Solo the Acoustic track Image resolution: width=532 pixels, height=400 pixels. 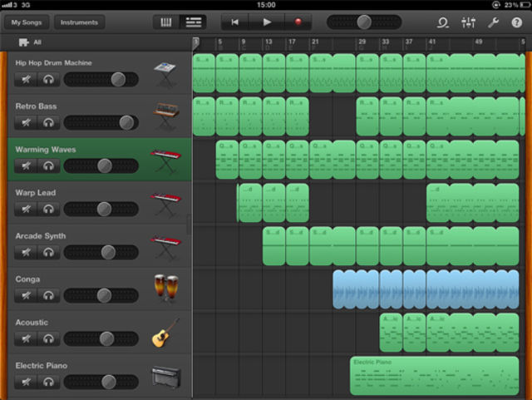pyautogui.click(x=48, y=338)
